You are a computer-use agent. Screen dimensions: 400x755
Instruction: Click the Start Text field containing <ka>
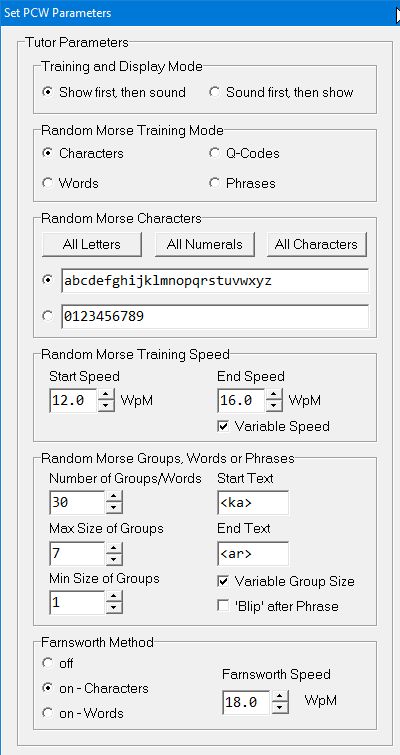pyautogui.click(x=253, y=503)
